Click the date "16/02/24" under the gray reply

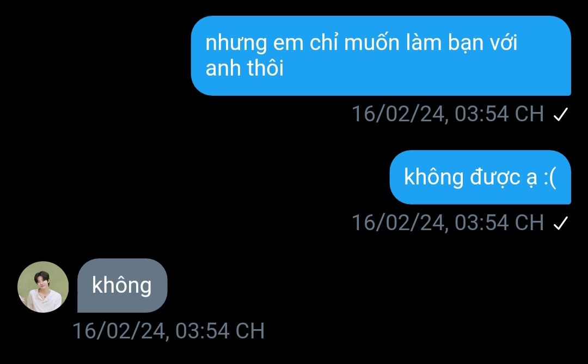pyautogui.click(x=120, y=331)
